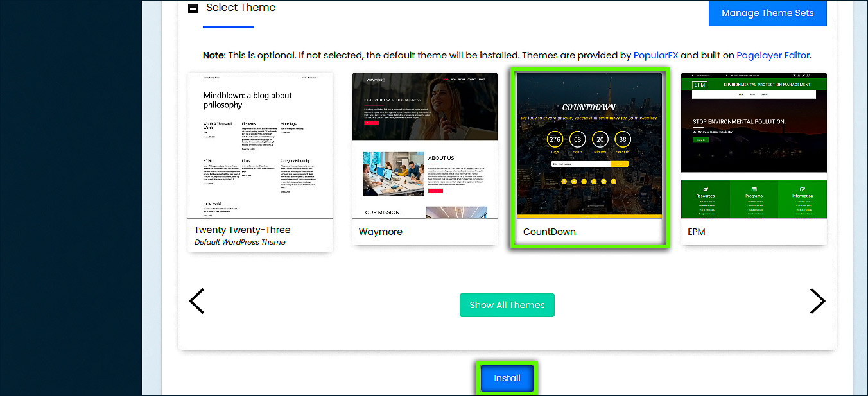The height and width of the screenshot is (396, 868).
Task: Click the Resources leaf icon in EPM preview
Action: [x=705, y=189]
